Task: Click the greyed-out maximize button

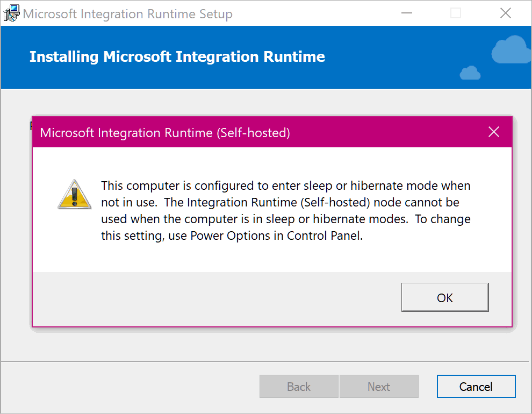Action: pyautogui.click(x=456, y=14)
